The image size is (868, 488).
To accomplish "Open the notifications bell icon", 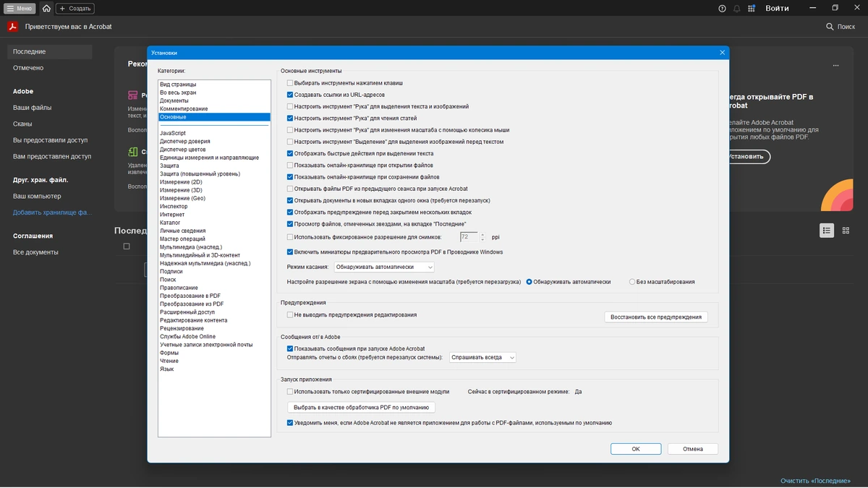I will pyautogui.click(x=737, y=9).
